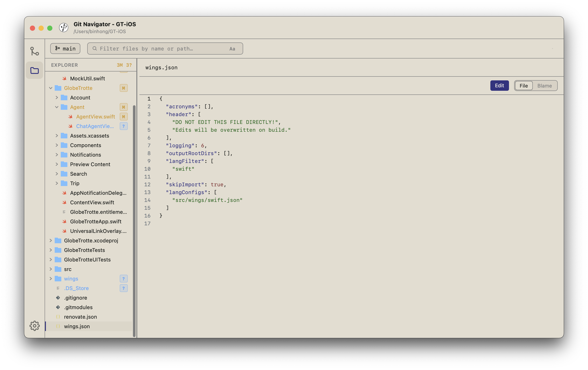The height and width of the screenshot is (370, 588).
Task: Click the 3M modified count in Explorer header
Action: click(120, 65)
